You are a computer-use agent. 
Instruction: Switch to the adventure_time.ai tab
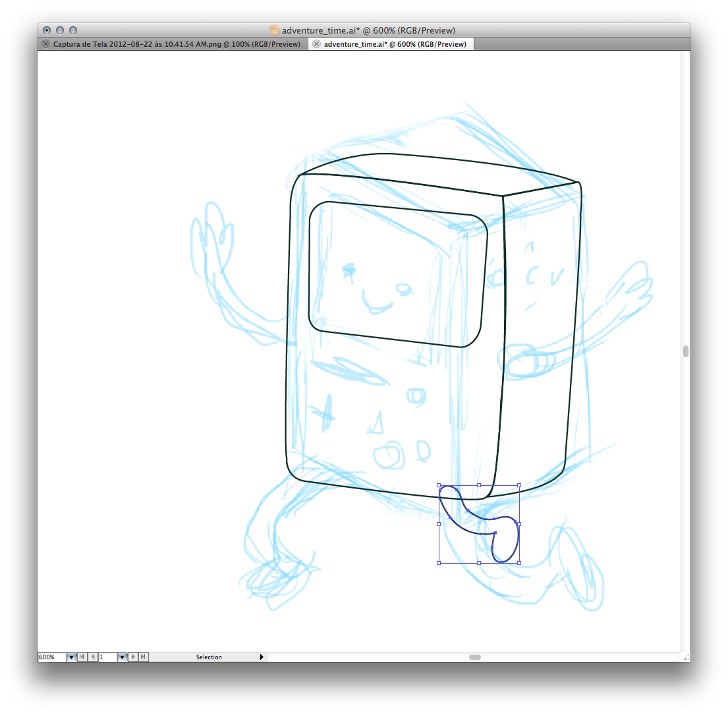[x=395, y=44]
